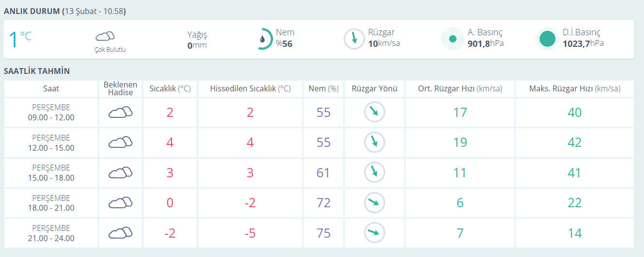
Task: Click the cloud icon for 09.00 - 12.00
Action: [120, 113]
